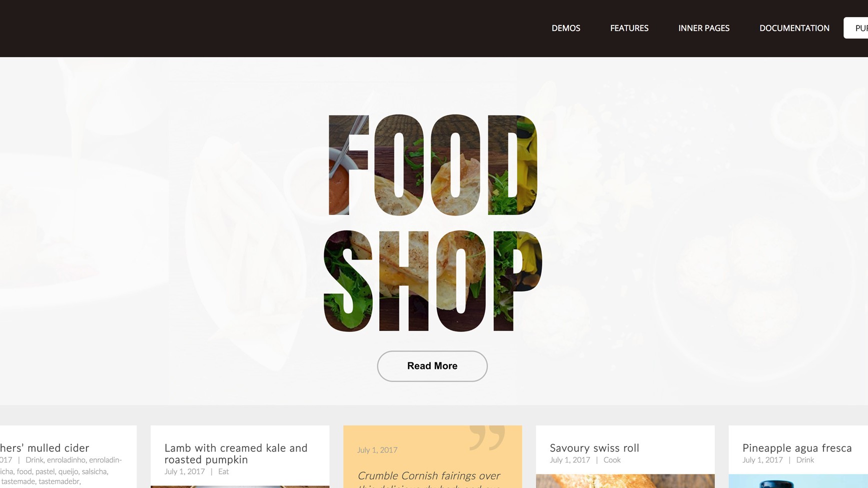This screenshot has height=488, width=868.
Task: Select the Cook category link
Action: point(612,460)
